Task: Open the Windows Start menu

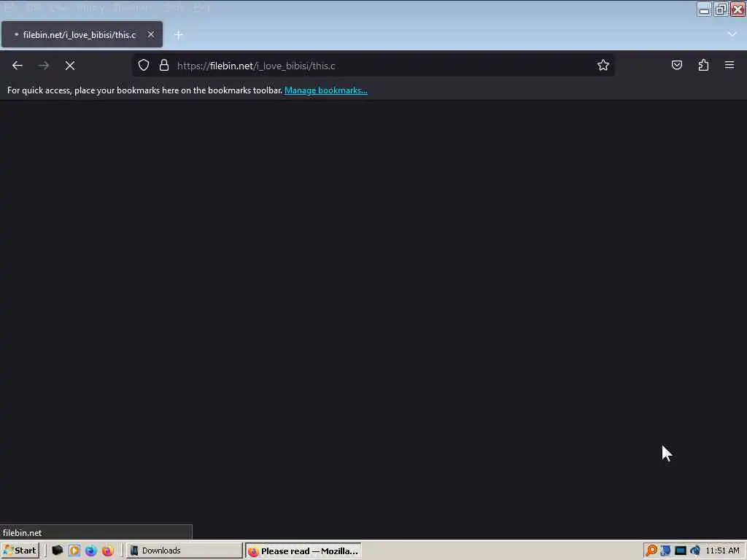Action: coord(20,551)
